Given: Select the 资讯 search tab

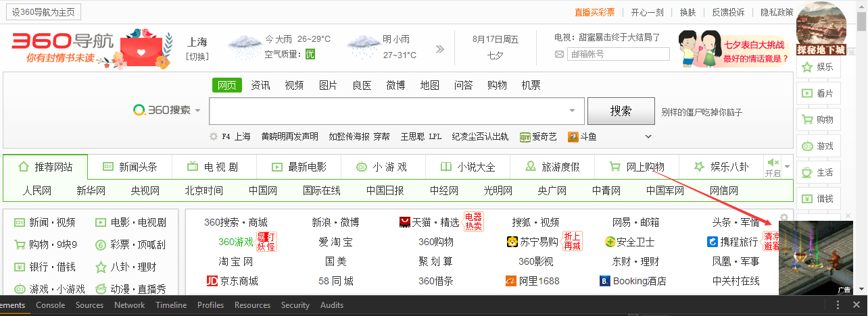Looking at the screenshot, I should pos(260,85).
